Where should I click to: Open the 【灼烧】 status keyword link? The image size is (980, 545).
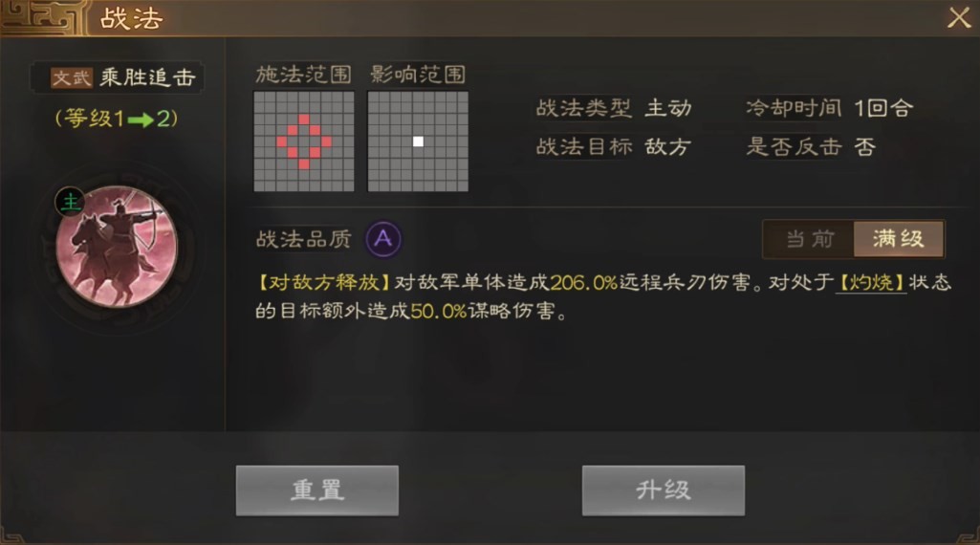pos(871,282)
